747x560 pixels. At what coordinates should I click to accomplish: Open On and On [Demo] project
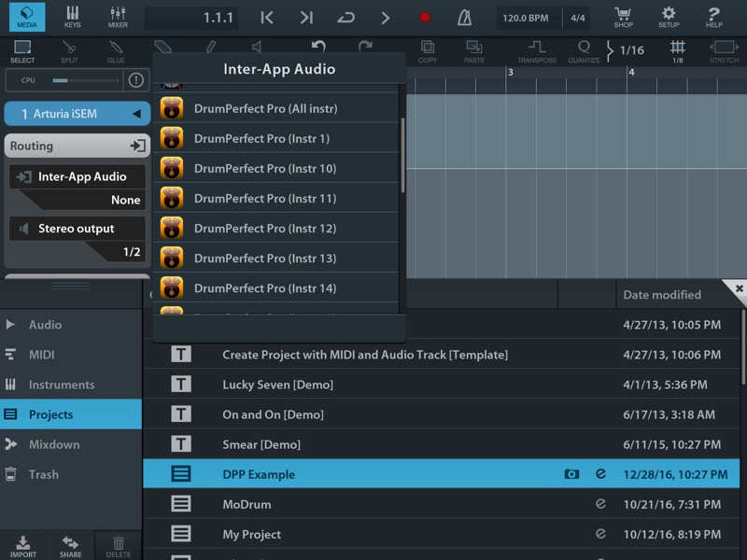point(441,414)
